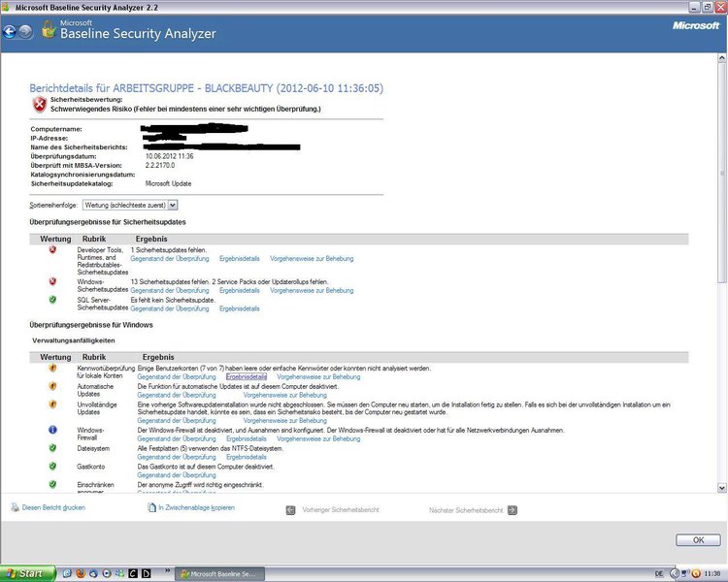Click Rubrik column header in Windows table

94,357
